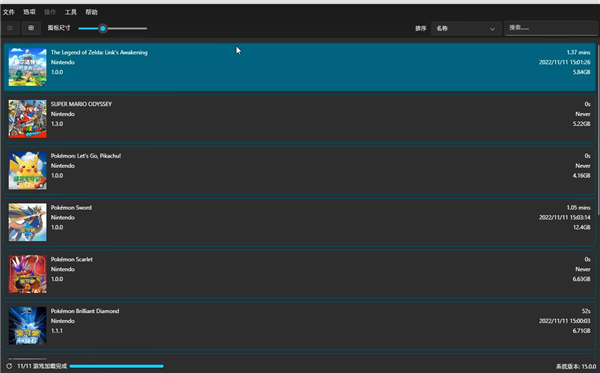The image size is (600, 373).
Task: Open the 选项 (Options) menu
Action: pos(29,12)
